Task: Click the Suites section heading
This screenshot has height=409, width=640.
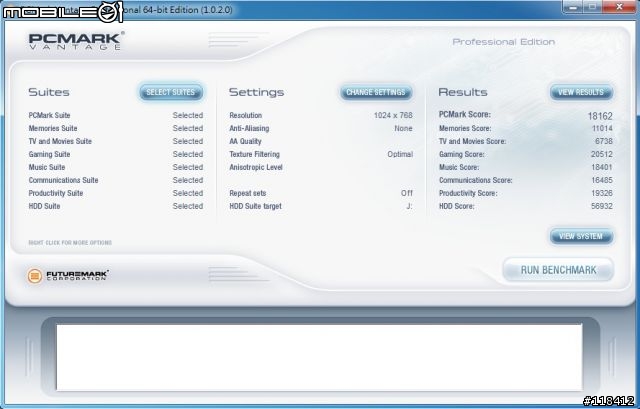Action: pos(49,92)
